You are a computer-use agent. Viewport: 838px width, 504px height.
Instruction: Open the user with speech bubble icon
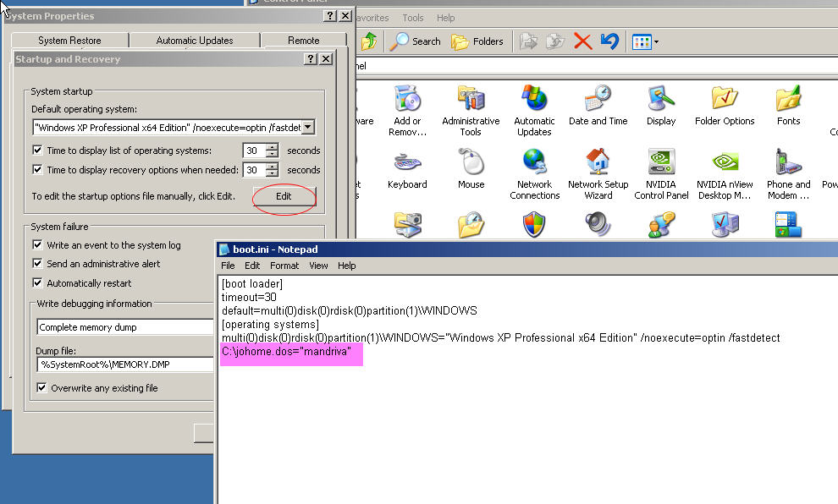pyautogui.click(x=661, y=224)
